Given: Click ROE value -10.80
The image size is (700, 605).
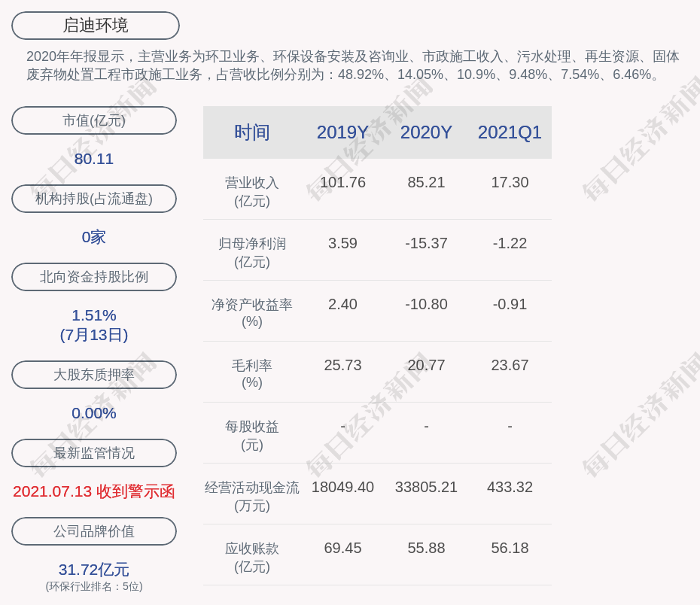Looking at the screenshot, I should click(x=426, y=304).
